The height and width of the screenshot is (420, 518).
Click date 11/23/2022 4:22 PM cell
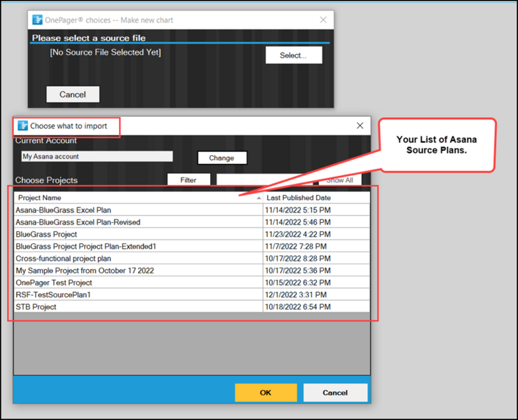coord(317,234)
